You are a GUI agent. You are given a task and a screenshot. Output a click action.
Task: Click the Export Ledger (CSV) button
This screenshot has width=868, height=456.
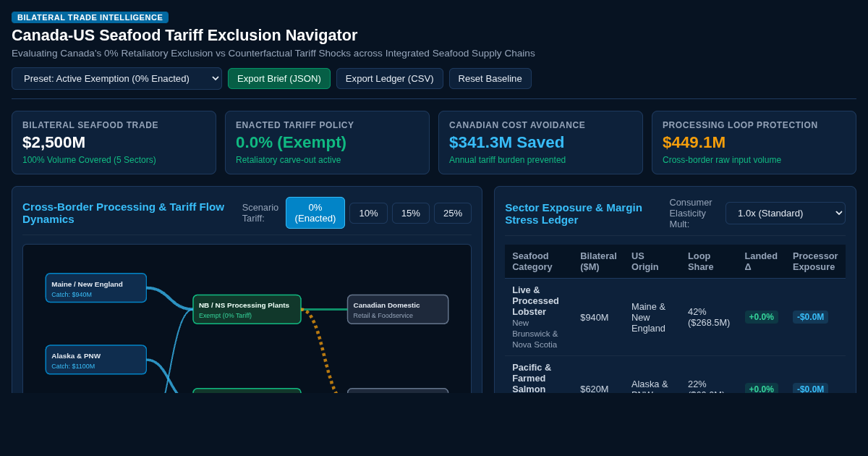click(390, 78)
